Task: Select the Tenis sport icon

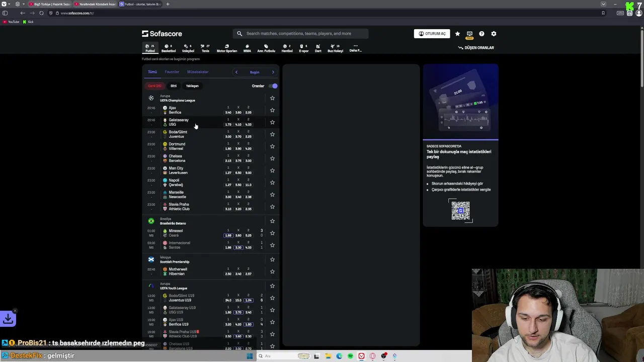Action: coord(205,48)
